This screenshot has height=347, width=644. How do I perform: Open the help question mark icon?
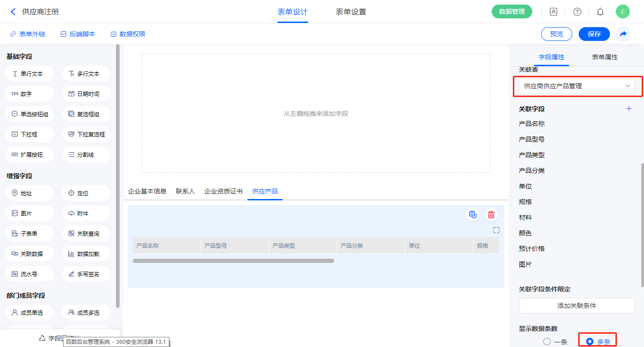tap(577, 12)
